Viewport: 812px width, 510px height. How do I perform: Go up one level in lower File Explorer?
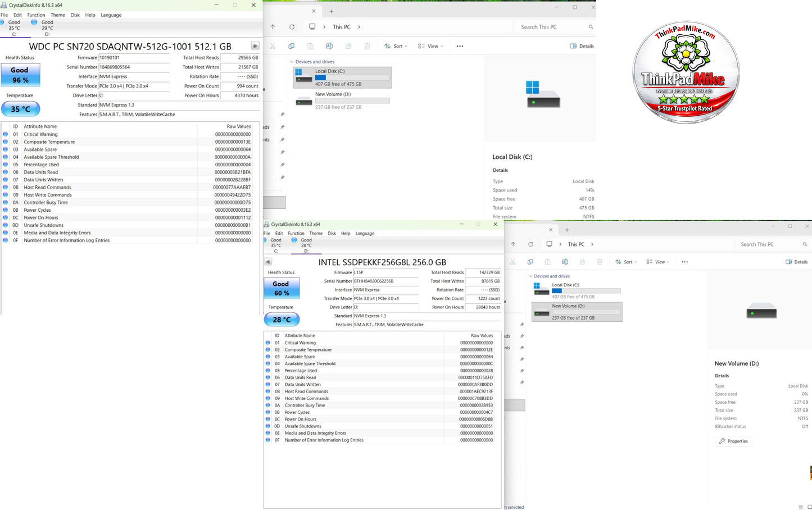point(513,244)
